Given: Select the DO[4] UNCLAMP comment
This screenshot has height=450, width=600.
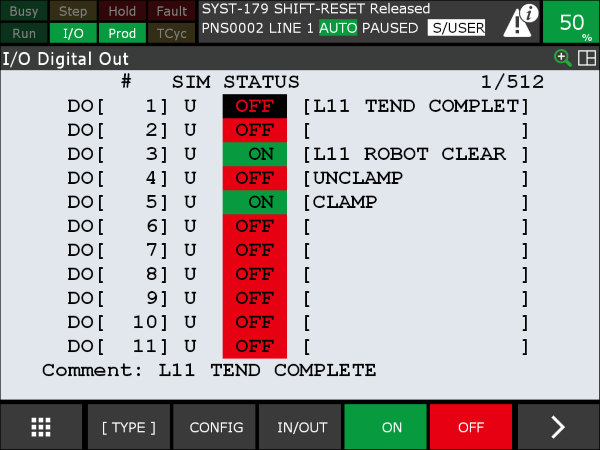Looking at the screenshot, I should point(415,178).
